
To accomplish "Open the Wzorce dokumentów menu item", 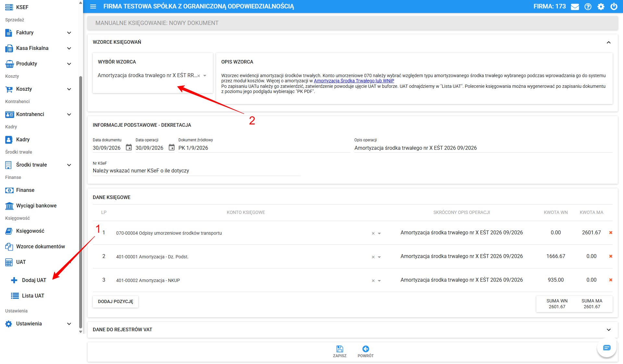I will coord(41,247).
